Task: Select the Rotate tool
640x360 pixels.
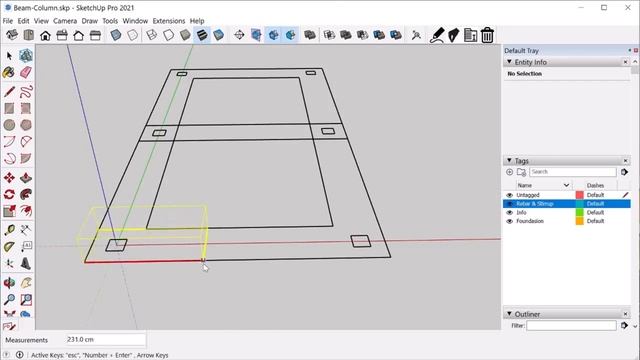Action: [9, 194]
